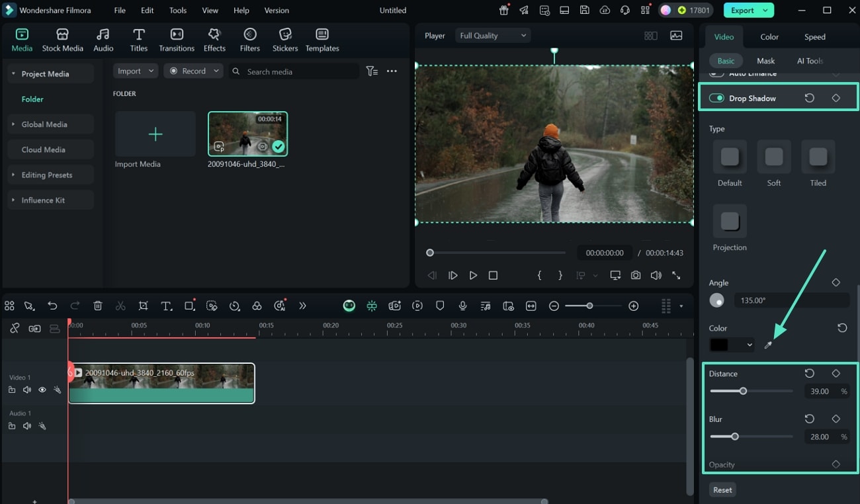The image size is (860, 504).
Task: Reset the Drop Shadow settings
Action: tap(809, 98)
